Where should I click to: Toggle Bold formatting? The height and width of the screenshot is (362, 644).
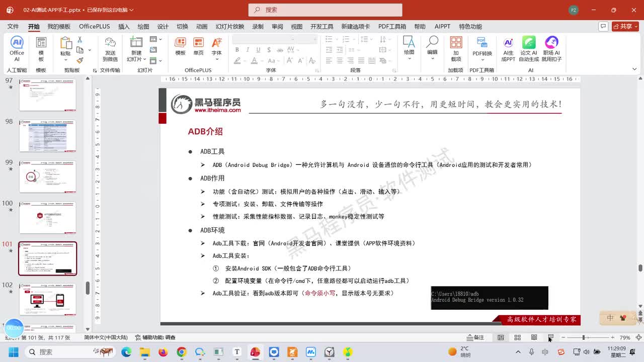[x=236, y=50]
